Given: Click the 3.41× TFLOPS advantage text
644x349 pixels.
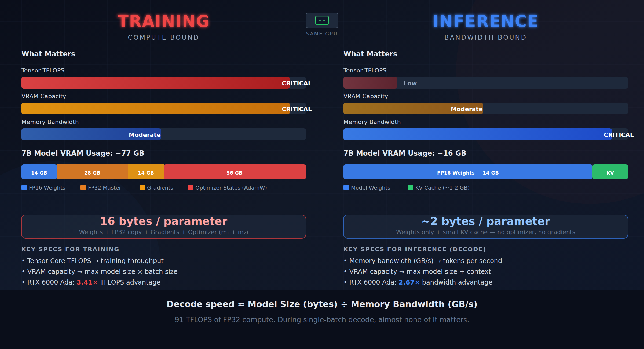Looking at the screenshot, I should click(x=87, y=282).
